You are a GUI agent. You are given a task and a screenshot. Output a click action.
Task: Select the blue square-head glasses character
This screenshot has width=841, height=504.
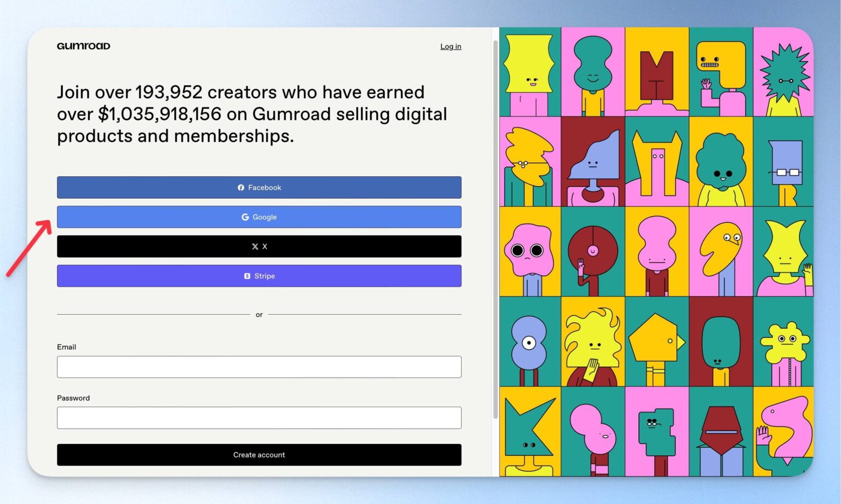click(784, 161)
